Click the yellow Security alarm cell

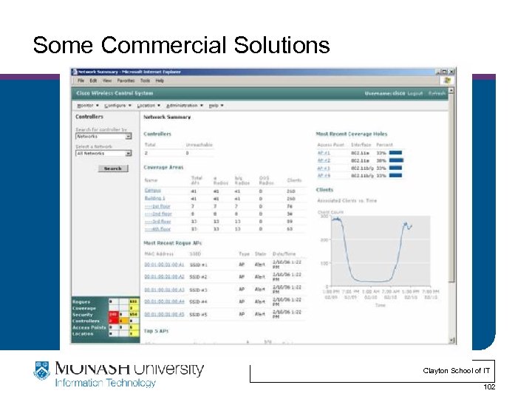134,315
